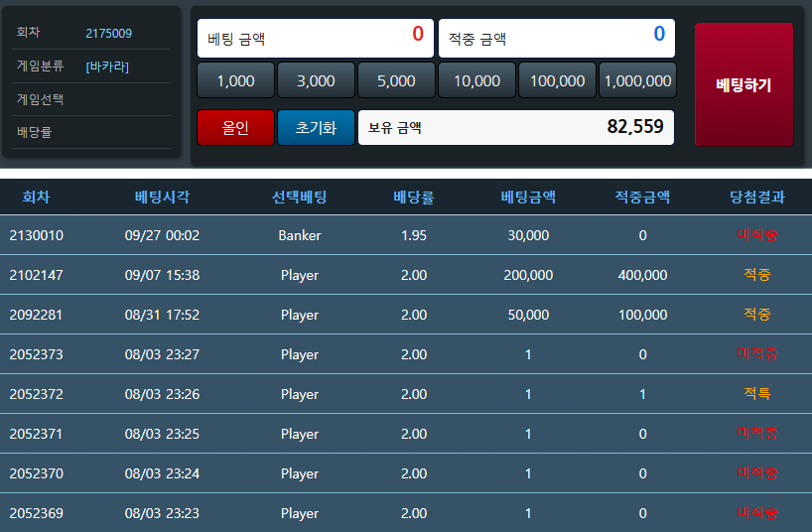812x532 pixels.
Task: Add 100,000 to the bet amount
Action: [x=557, y=80]
